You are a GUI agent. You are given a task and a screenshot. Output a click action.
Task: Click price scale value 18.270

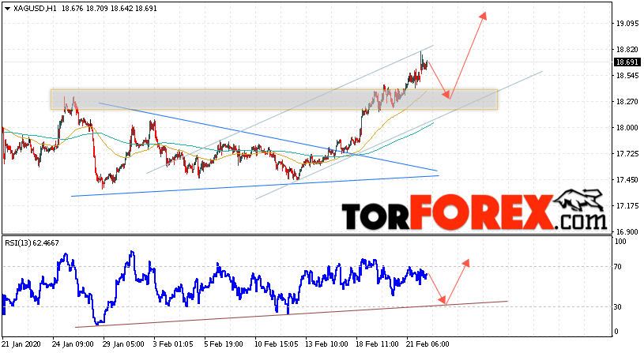[627, 101]
